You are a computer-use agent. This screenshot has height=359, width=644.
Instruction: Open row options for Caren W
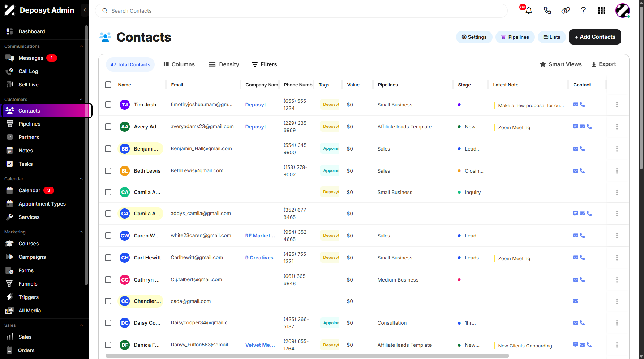(617, 236)
